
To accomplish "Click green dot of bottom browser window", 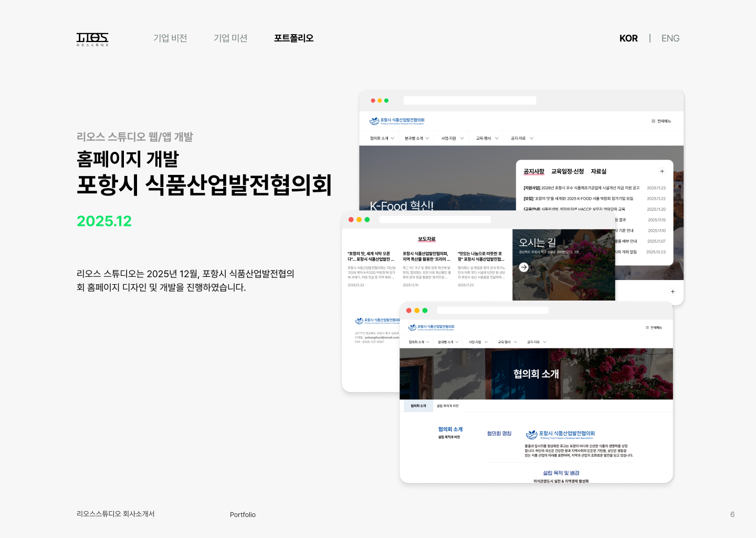I will 425,311.
